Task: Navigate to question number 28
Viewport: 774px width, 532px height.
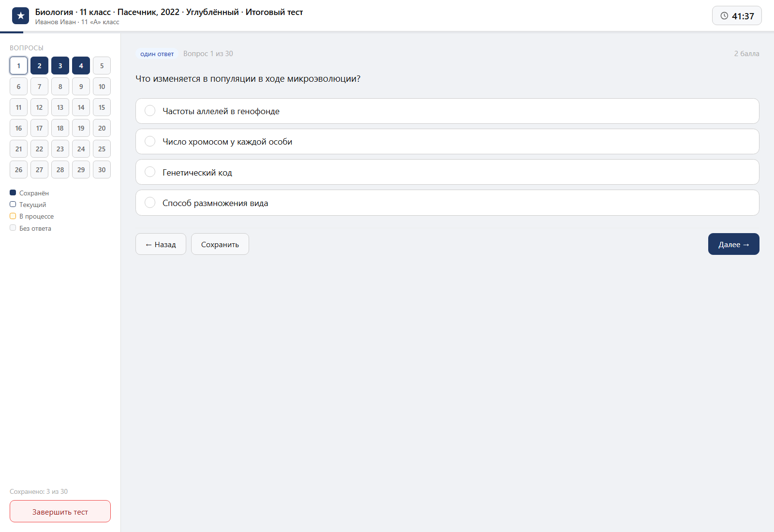Action: click(x=60, y=170)
